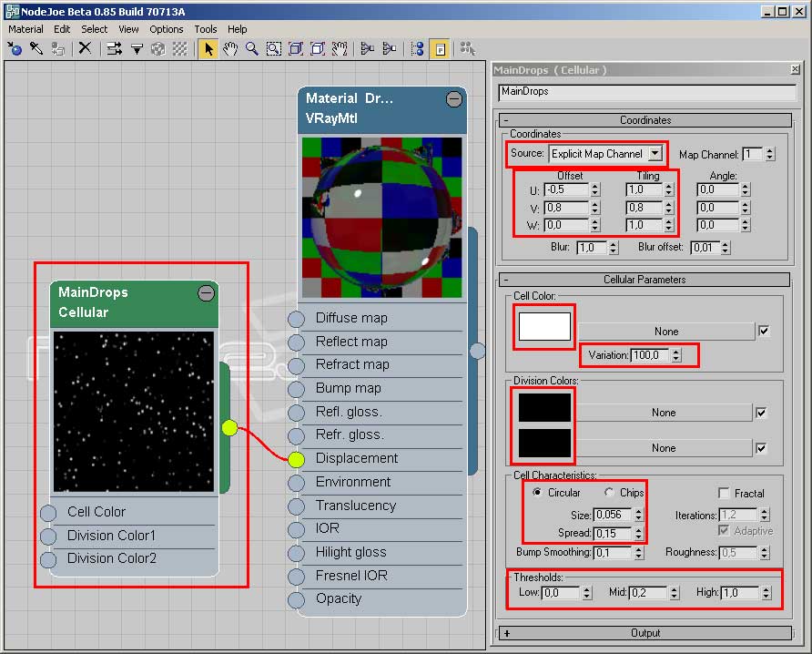Select the arrow pointer tool in toolbar

[x=208, y=48]
